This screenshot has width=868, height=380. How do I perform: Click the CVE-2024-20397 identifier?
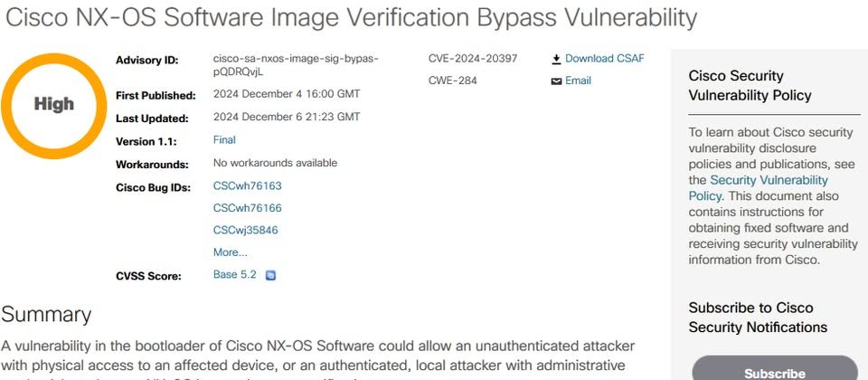click(472, 59)
